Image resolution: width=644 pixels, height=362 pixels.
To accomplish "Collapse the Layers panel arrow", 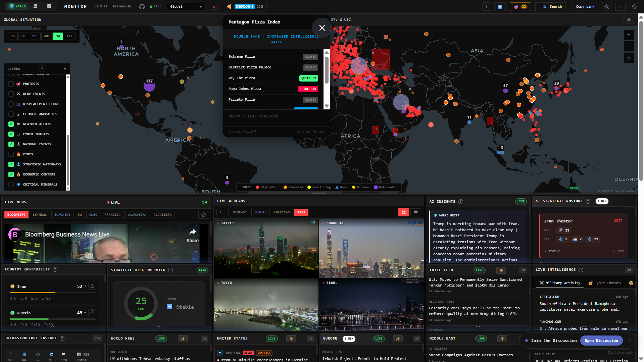I will (65, 69).
